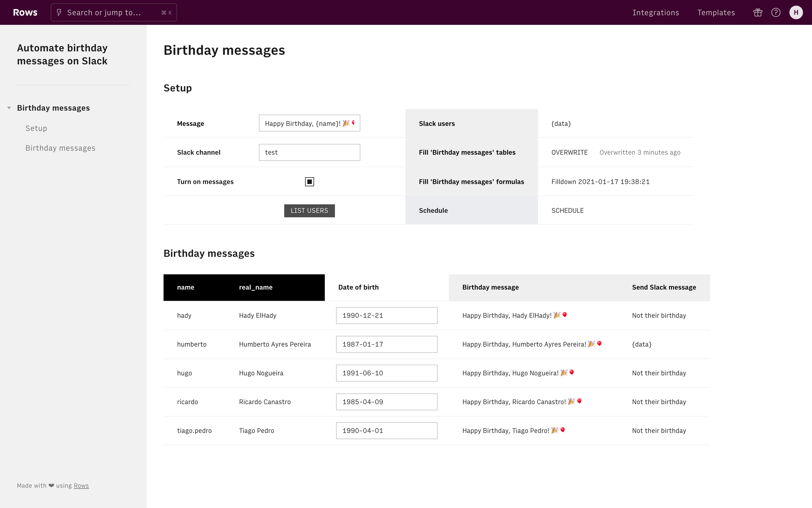The height and width of the screenshot is (508, 812).
Task: Click the Date of birth column header
Action: (358, 287)
